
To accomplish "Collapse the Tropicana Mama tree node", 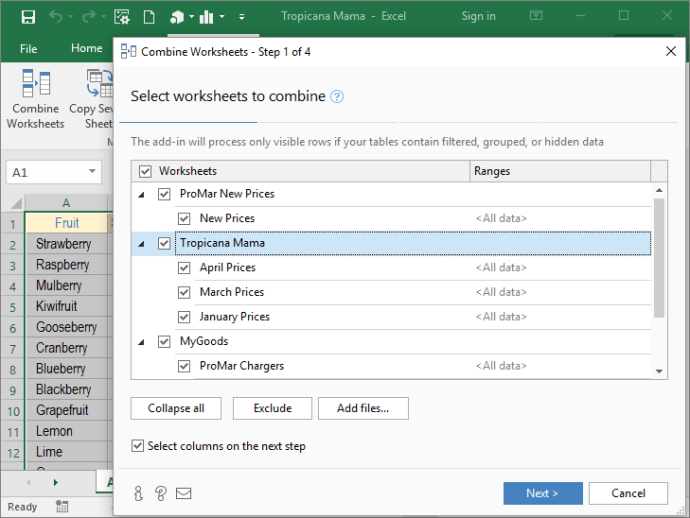I will coord(141,243).
